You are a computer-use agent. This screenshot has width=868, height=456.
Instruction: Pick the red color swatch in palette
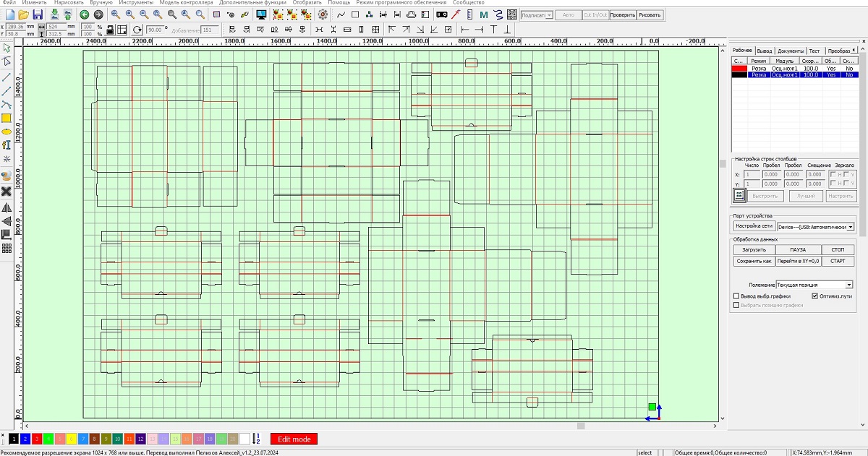(x=37, y=439)
